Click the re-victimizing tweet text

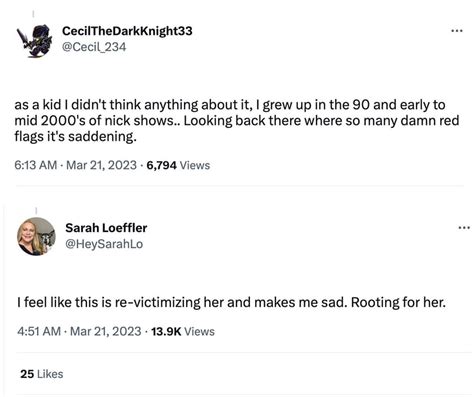point(231,302)
